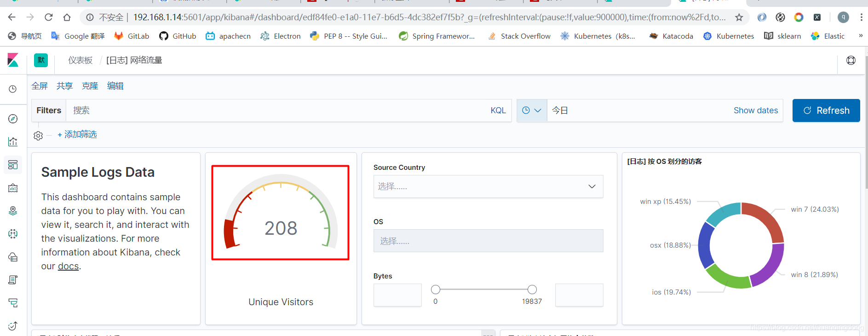Open the green space selector avatar
Screen dimensions: 868x336
click(x=41, y=60)
